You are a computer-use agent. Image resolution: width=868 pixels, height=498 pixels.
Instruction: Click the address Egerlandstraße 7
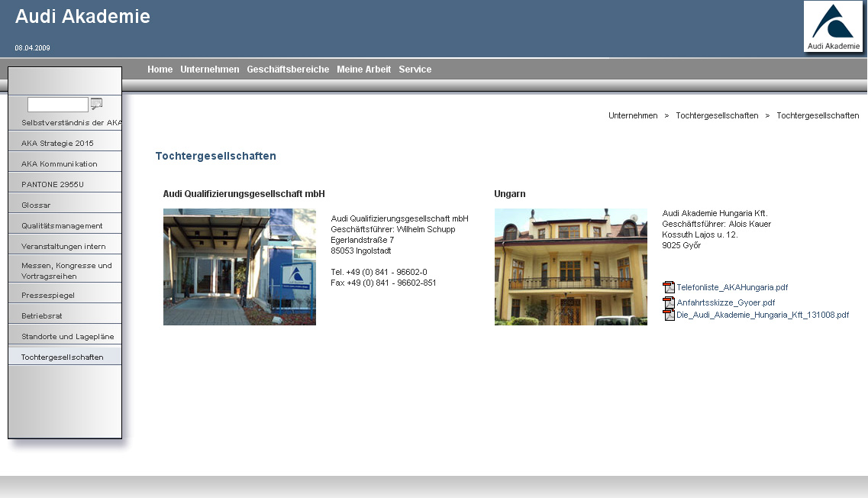[362, 240]
